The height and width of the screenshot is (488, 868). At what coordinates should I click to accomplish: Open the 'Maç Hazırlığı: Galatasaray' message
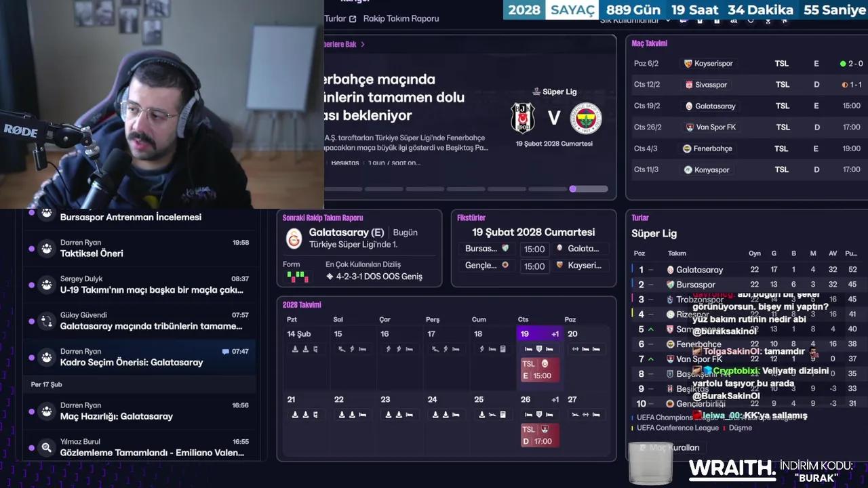[x=117, y=416]
